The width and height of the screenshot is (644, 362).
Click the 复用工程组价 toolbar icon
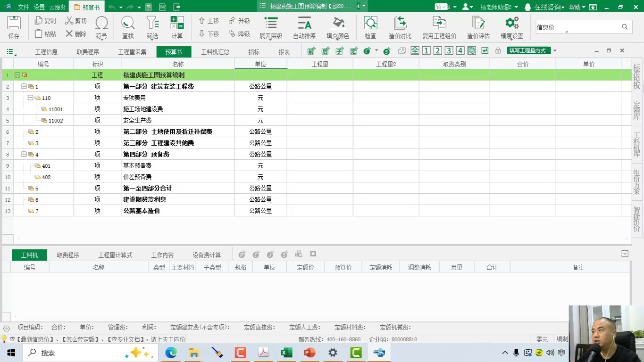pos(438,27)
